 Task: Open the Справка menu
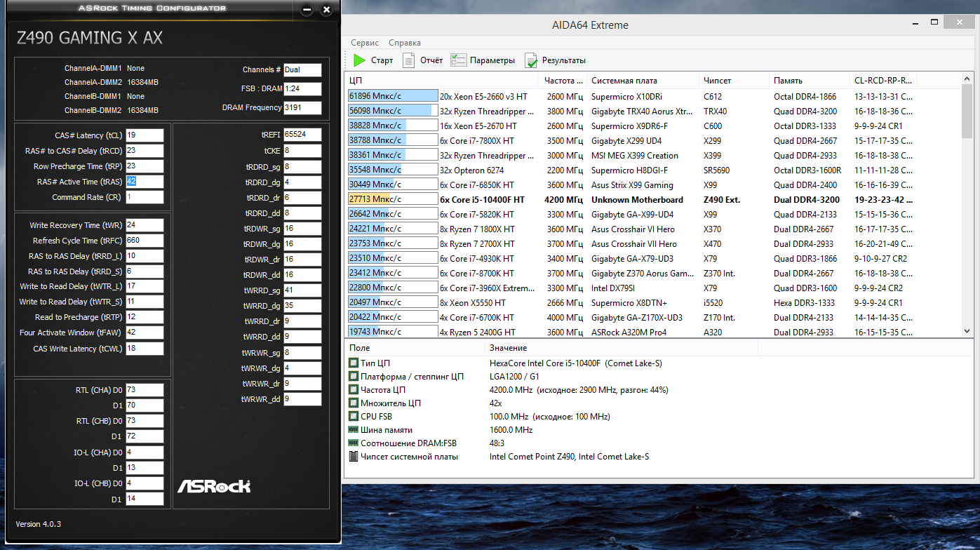(405, 43)
